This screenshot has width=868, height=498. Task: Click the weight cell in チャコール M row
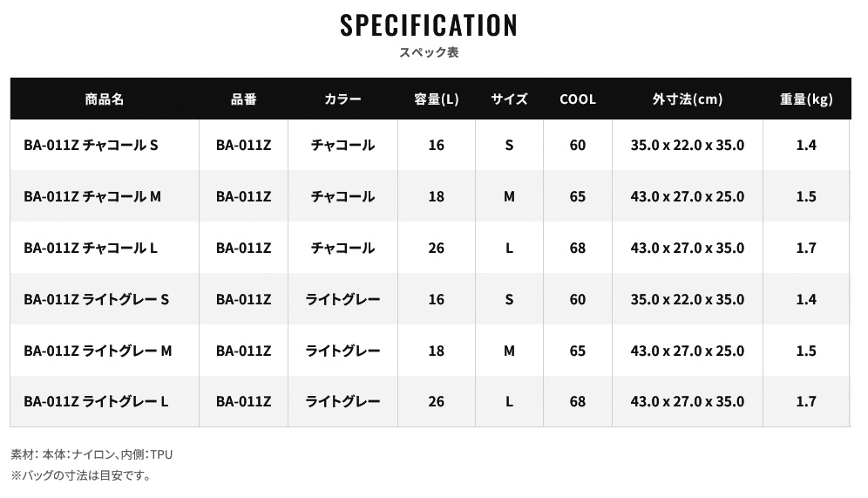coord(806,196)
